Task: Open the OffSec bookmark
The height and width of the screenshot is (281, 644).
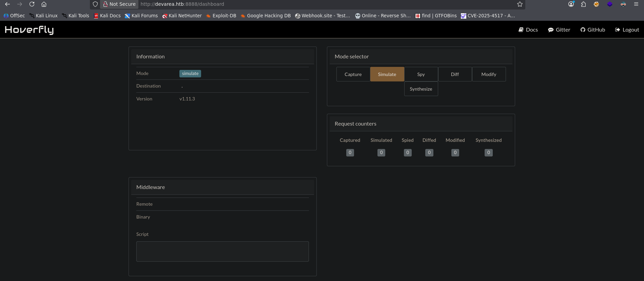Action: click(14, 16)
